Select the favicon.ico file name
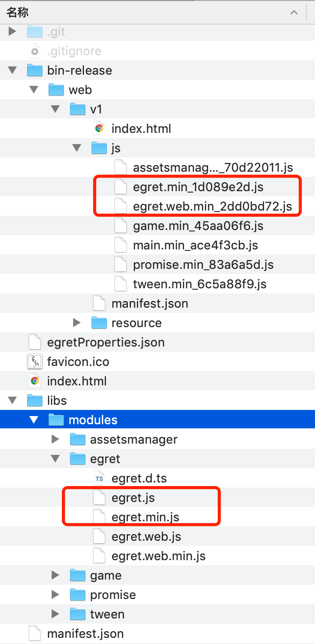Viewport: 315px width, 644px height. coord(78,362)
